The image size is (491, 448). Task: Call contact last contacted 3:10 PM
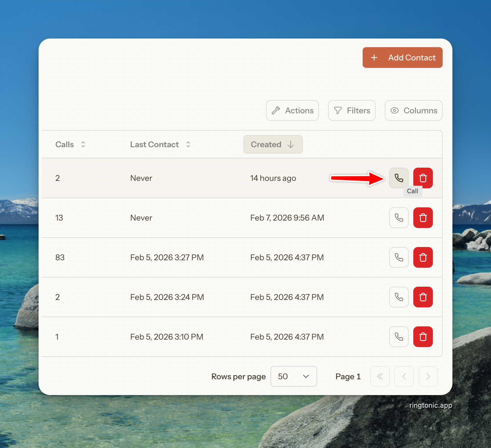399,337
